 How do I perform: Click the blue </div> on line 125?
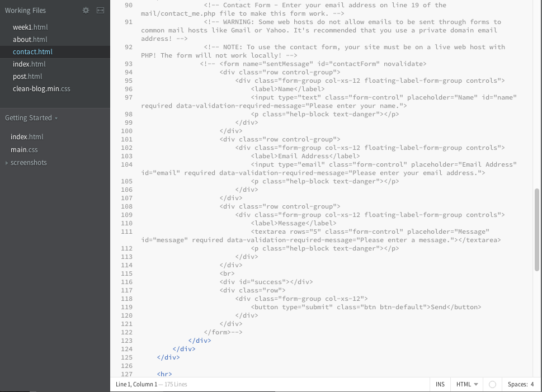pos(168,357)
